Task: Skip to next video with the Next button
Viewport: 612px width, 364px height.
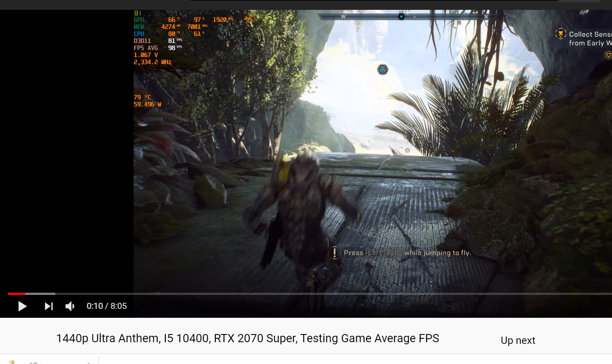Action: coord(49,306)
